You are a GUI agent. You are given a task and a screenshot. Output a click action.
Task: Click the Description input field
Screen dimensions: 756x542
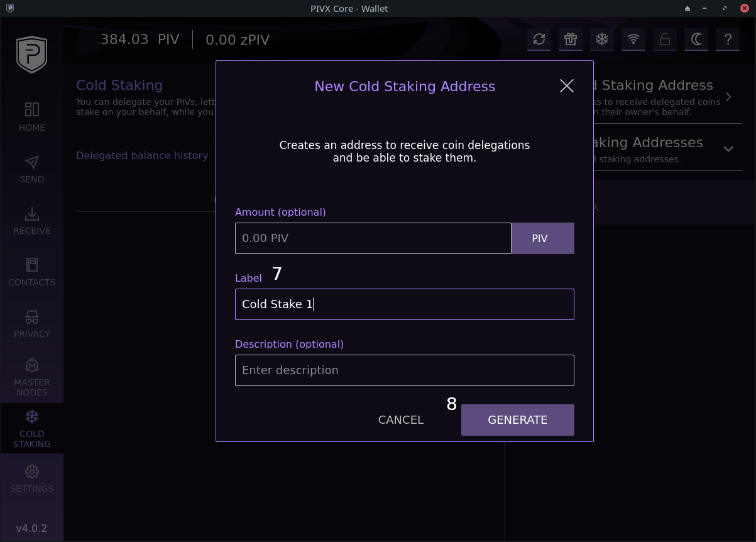(405, 370)
